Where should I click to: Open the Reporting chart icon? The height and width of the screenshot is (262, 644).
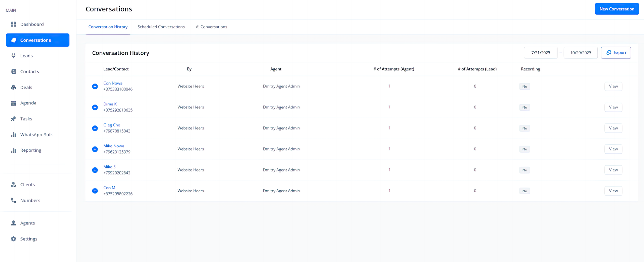pyautogui.click(x=13, y=150)
